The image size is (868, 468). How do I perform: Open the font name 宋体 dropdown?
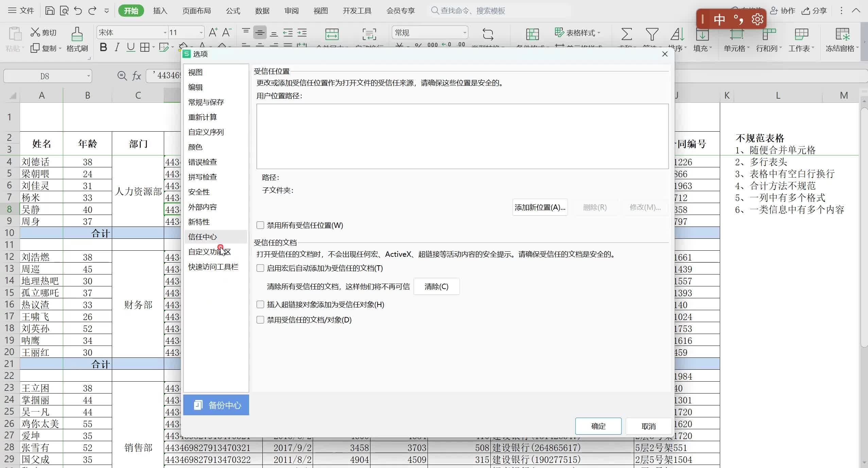coord(165,33)
